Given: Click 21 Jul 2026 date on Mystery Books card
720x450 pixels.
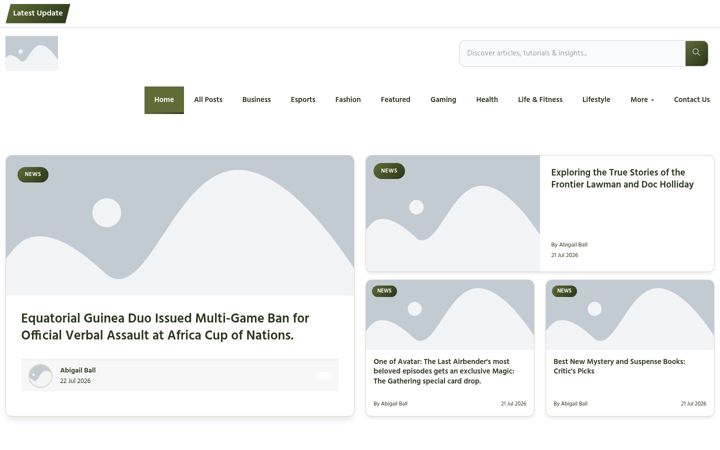Looking at the screenshot, I should [693, 404].
